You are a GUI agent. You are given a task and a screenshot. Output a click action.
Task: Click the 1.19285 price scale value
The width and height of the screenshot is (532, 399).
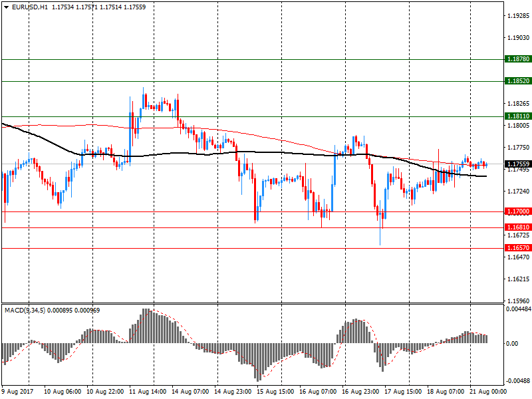point(519,15)
